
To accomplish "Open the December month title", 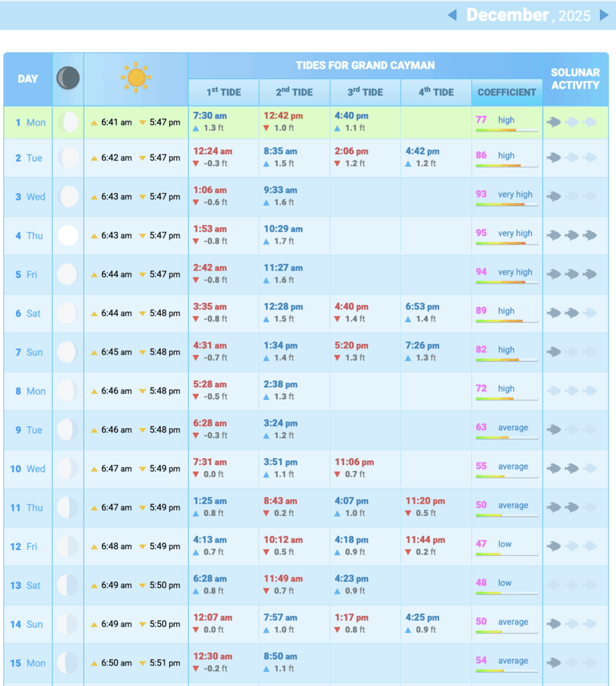I will coord(507,15).
